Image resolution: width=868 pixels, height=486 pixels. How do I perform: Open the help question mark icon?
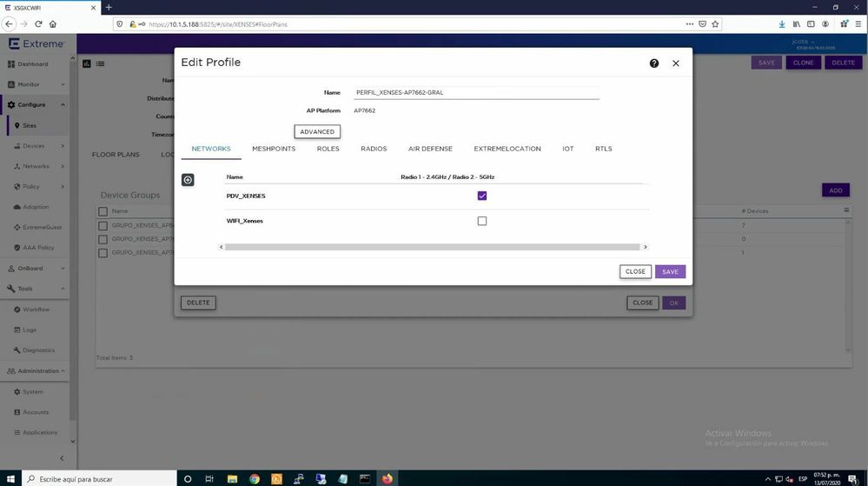coord(653,63)
